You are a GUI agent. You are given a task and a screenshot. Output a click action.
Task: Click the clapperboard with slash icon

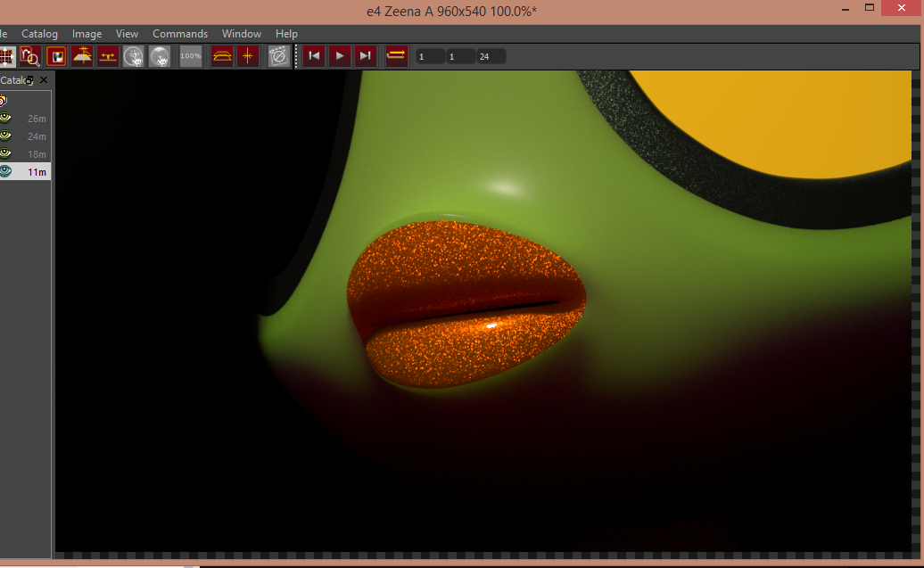279,56
